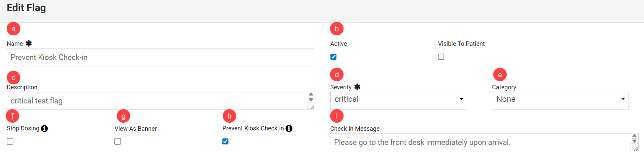This screenshot has height=155, width=644.
Task: Click the Description text area
Action: click(x=157, y=101)
